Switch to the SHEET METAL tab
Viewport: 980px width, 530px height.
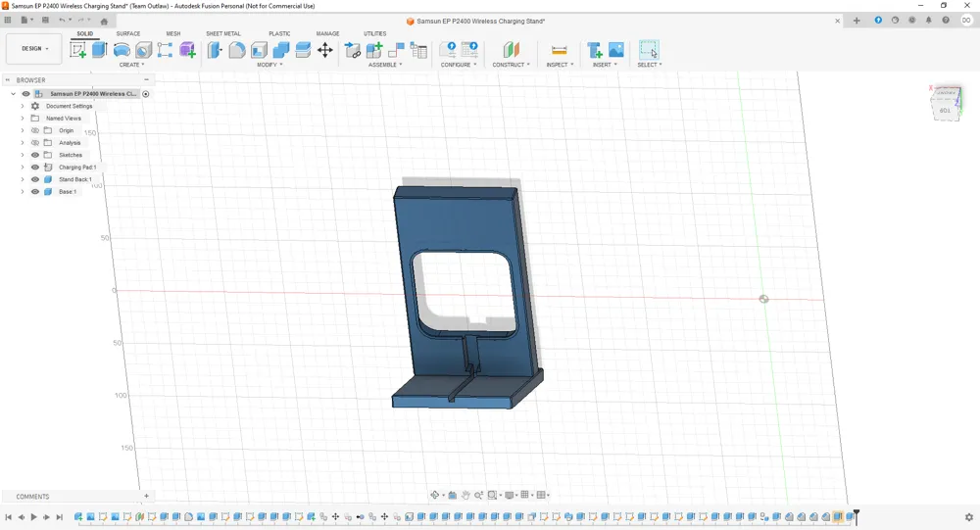tap(223, 33)
